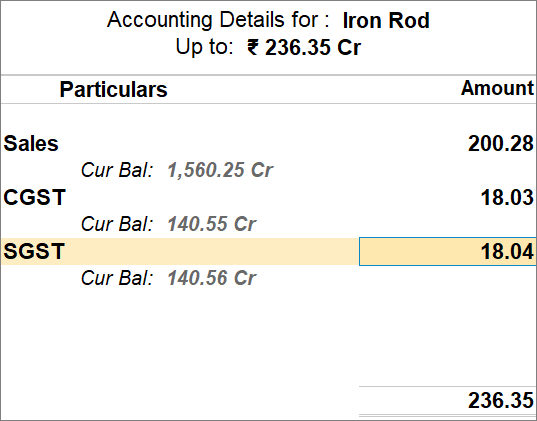Image resolution: width=537 pixels, height=421 pixels.
Task: Focus the SGST amount field 18.04
Action: (x=448, y=251)
